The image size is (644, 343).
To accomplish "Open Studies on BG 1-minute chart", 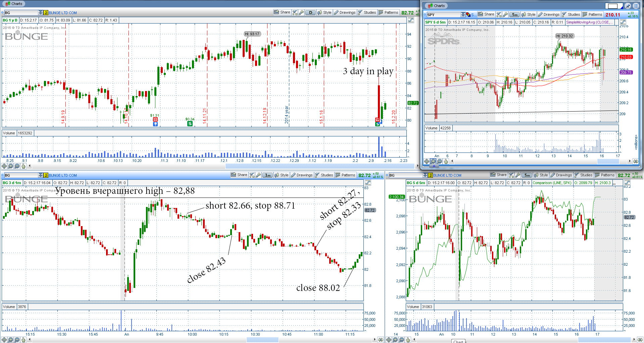I will click(324, 175).
